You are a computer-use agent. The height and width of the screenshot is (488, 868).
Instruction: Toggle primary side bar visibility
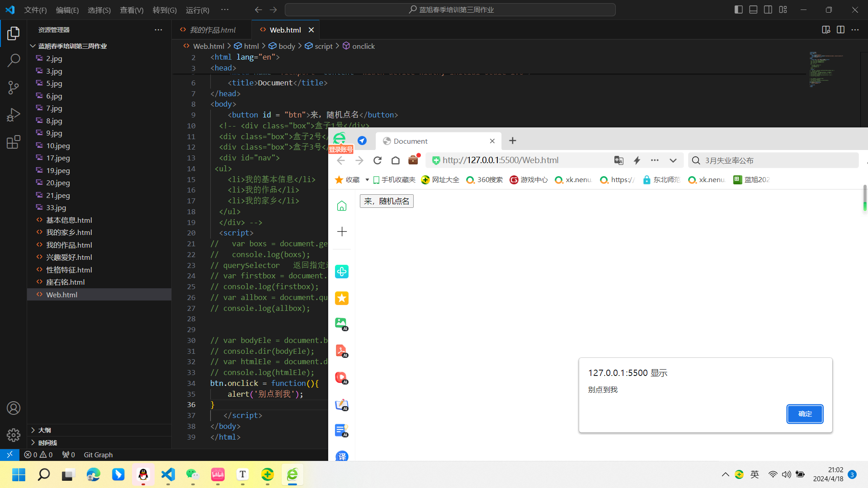[739, 9]
